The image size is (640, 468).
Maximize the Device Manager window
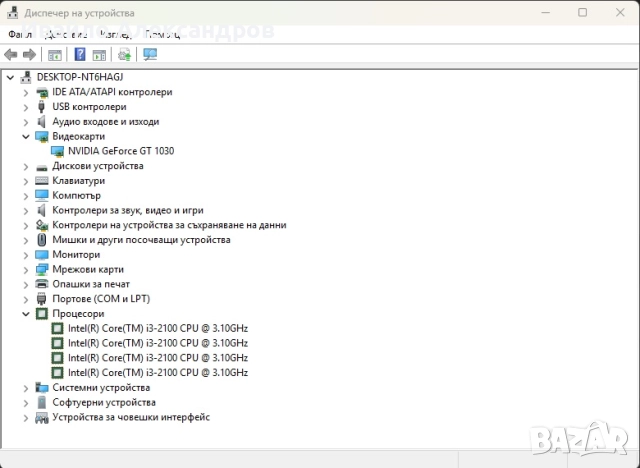(x=582, y=13)
